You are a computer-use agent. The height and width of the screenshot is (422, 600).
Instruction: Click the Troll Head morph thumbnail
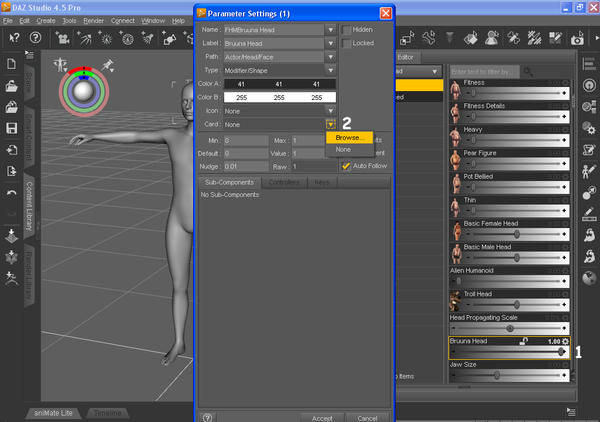[x=455, y=301]
